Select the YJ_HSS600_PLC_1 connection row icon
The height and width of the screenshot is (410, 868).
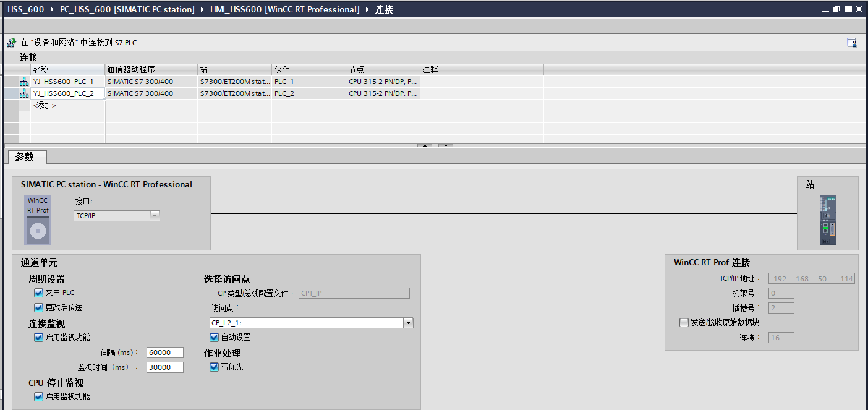tap(24, 82)
